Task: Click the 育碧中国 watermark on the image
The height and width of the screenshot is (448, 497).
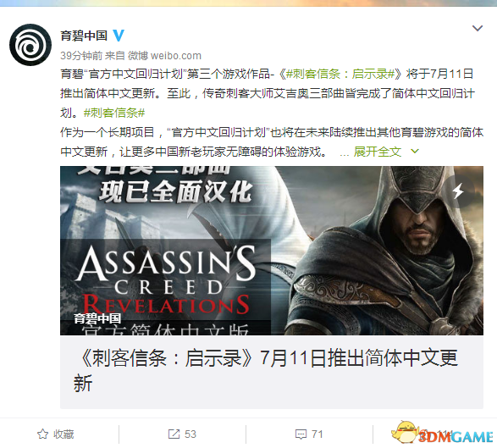Action: pyautogui.click(x=97, y=318)
